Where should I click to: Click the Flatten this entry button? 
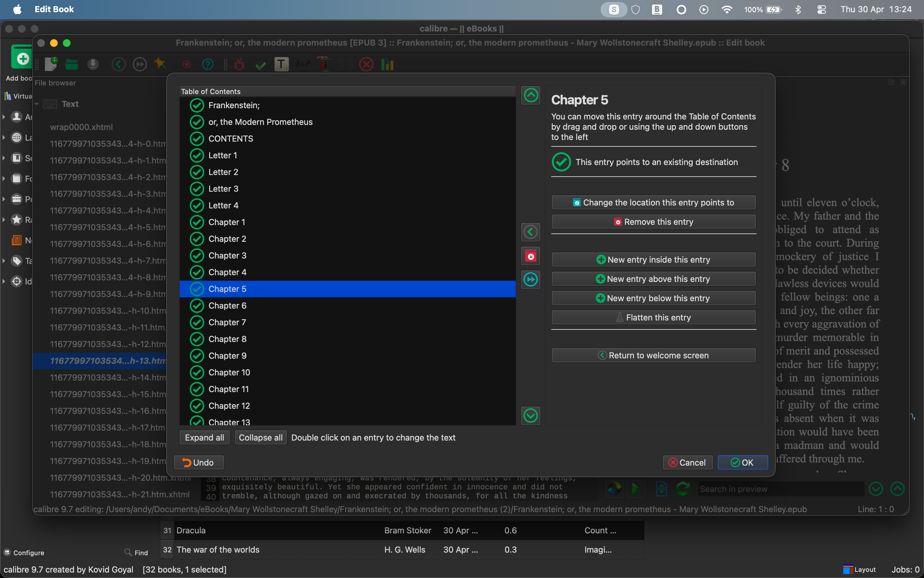point(653,317)
